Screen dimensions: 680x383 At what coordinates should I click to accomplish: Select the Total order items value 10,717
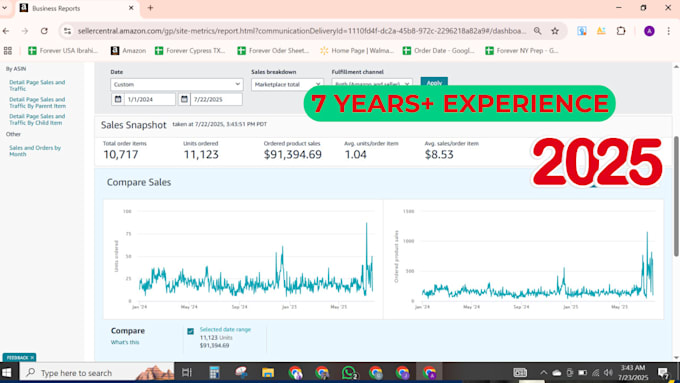pos(121,154)
